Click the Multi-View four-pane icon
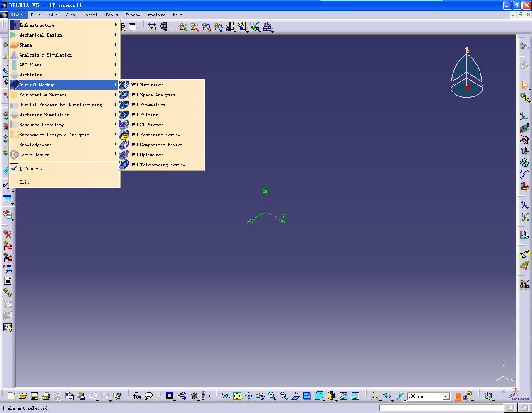Image resolution: width=532 pixels, height=413 pixels. (307, 396)
